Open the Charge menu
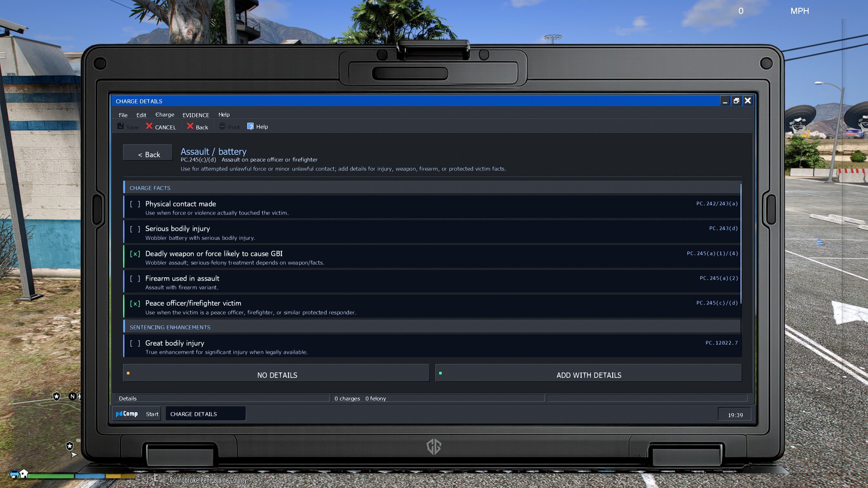Viewport: 868px width, 488px height. point(165,115)
